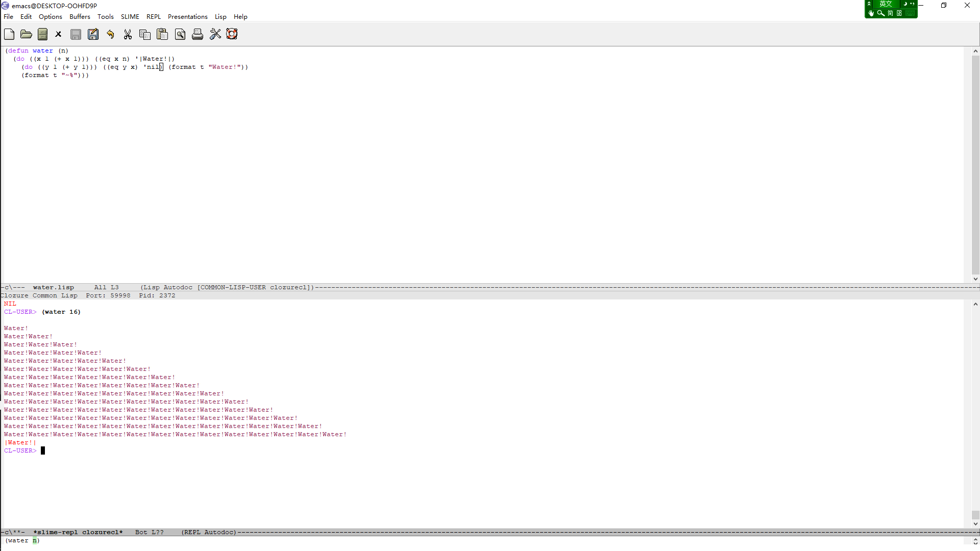Click the Open file folder icon
Image resolution: width=980 pixels, height=551 pixels.
tap(26, 34)
